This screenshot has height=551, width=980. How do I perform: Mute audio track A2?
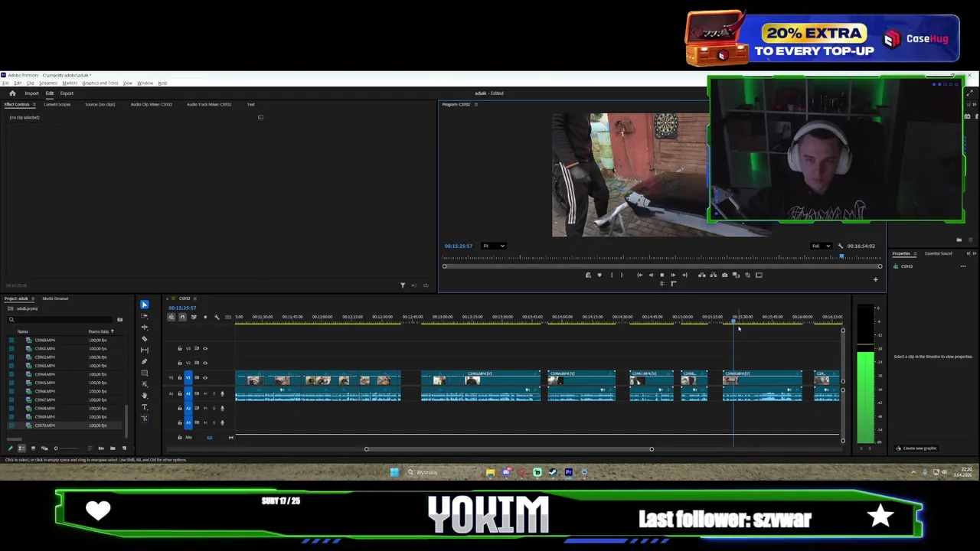coord(205,408)
